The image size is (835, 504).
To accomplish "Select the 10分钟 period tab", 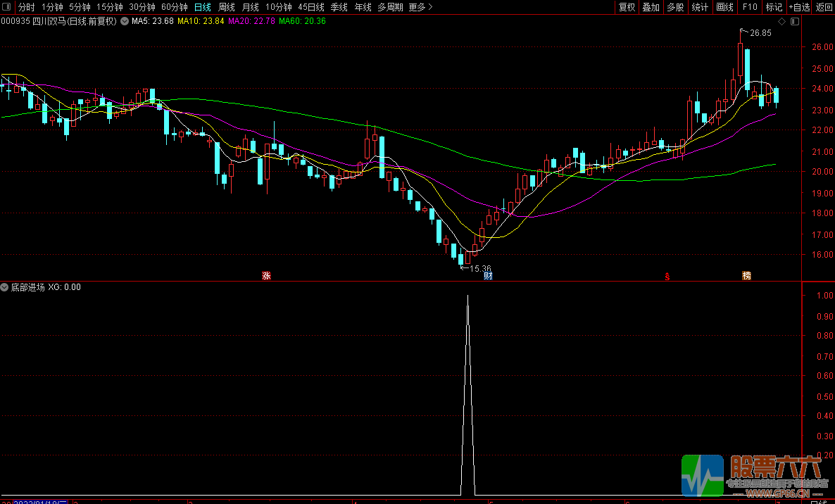I will click(x=279, y=7).
